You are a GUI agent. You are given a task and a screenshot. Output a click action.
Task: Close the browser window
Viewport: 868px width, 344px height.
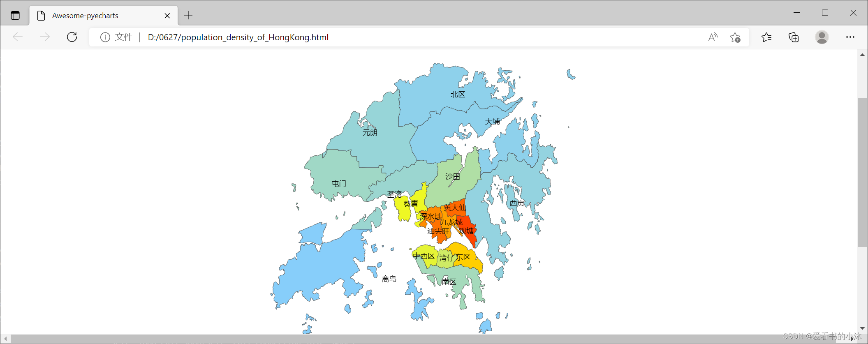click(853, 13)
